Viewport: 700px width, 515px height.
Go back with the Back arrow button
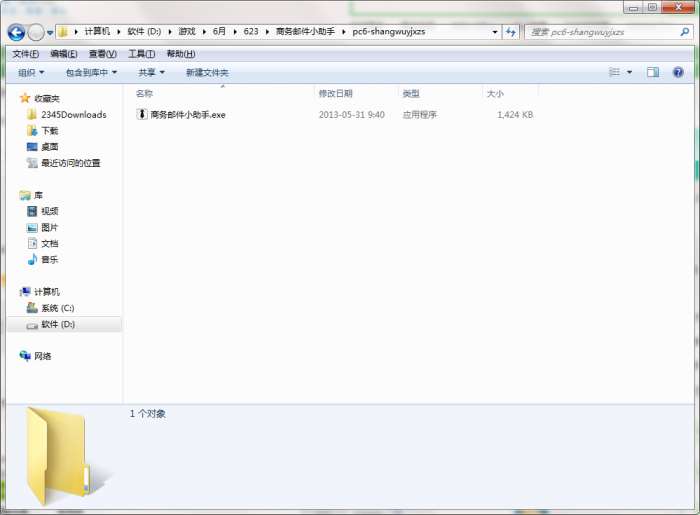(17, 32)
